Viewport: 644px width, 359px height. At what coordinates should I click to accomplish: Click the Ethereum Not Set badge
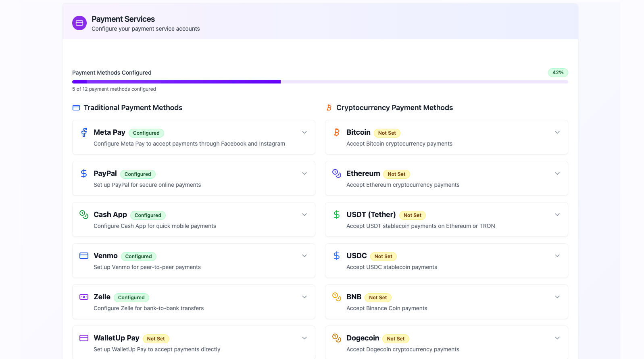(397, 174)
